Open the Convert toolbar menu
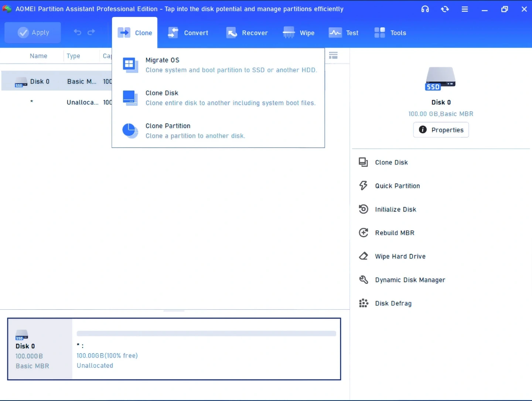 (x=188, y=33)
